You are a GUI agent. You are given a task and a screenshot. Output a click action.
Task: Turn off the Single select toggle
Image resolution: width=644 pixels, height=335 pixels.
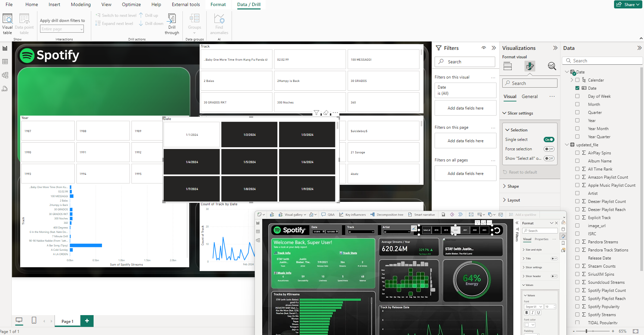point(549,140)
